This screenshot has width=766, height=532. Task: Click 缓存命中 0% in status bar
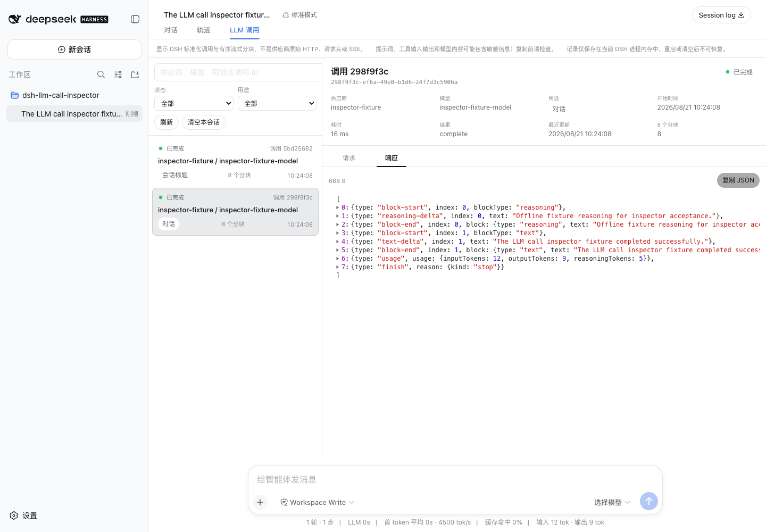pos(504,522)
